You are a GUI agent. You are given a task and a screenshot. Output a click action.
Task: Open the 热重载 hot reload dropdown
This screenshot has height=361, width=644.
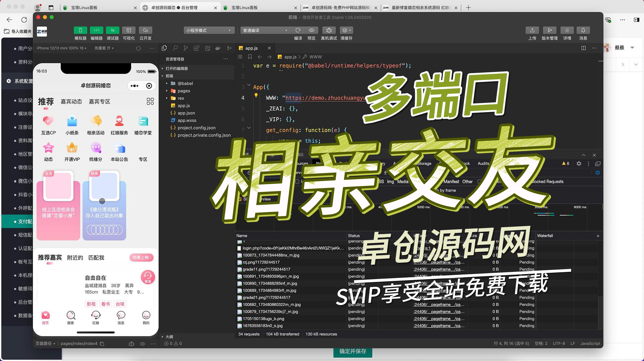pyautogui.click(x=104, y=48)
